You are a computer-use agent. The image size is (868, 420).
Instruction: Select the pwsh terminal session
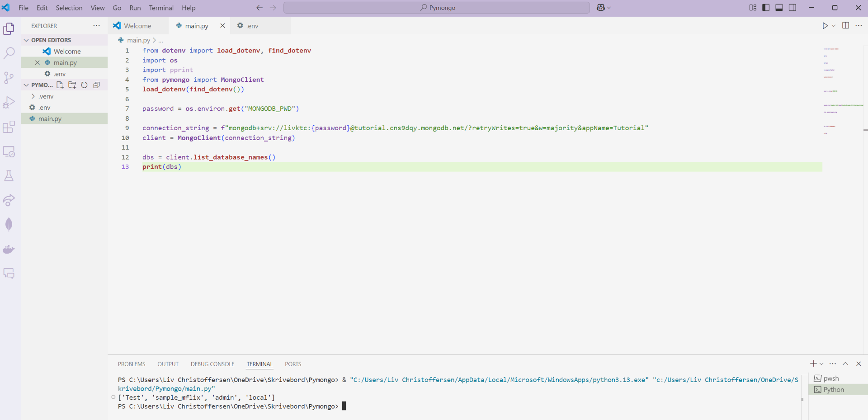click(831, 378)
